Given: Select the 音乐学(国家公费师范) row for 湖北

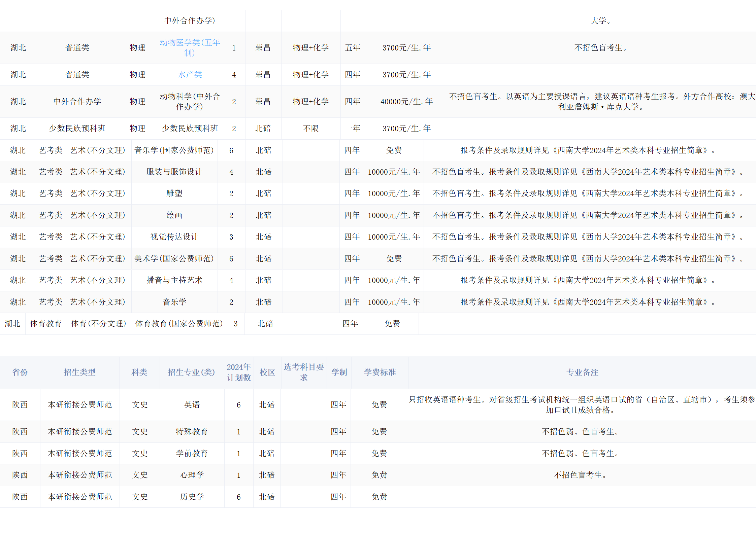Looking at the screenshot, I should tap(174, 150).
